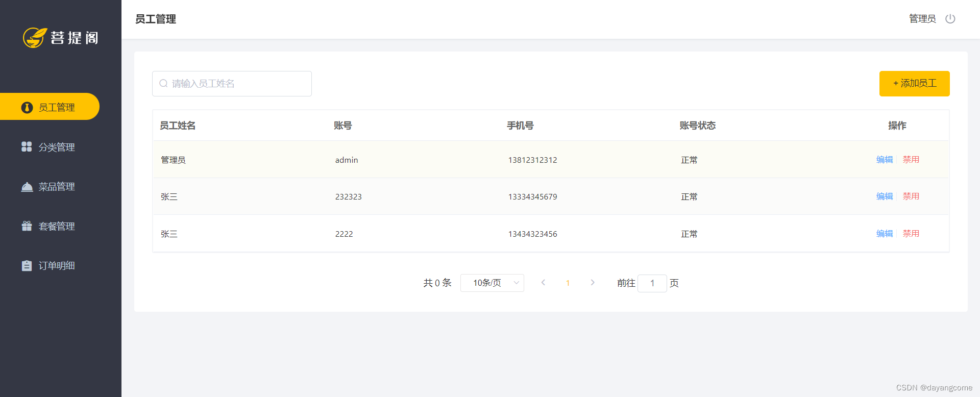Click the 232323 account cell
Screen dimensions: 980x397
348,196
